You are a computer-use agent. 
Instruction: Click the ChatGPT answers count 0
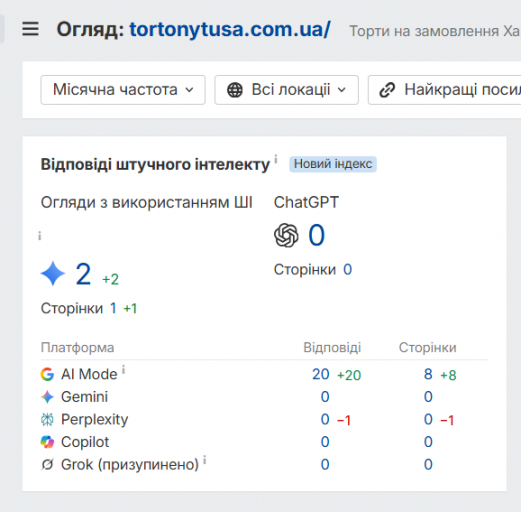point(316,235)
